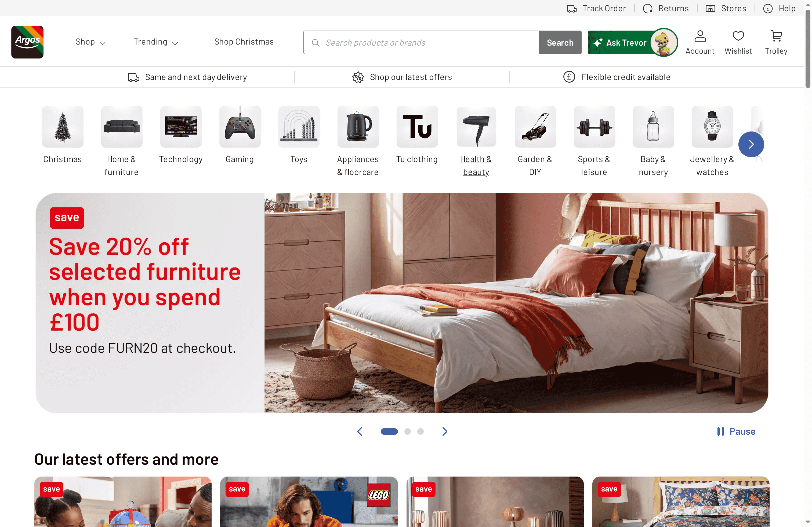Select the second carousel slide dot

407,431
